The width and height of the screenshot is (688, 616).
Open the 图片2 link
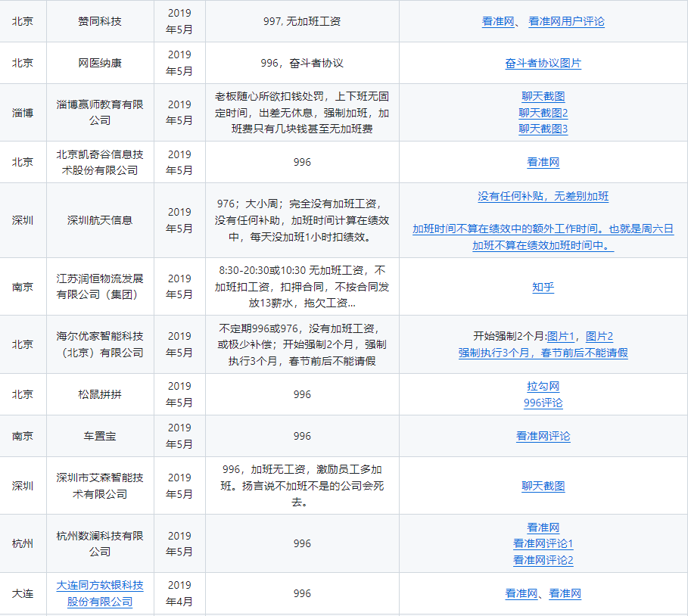tap(599, 337)
